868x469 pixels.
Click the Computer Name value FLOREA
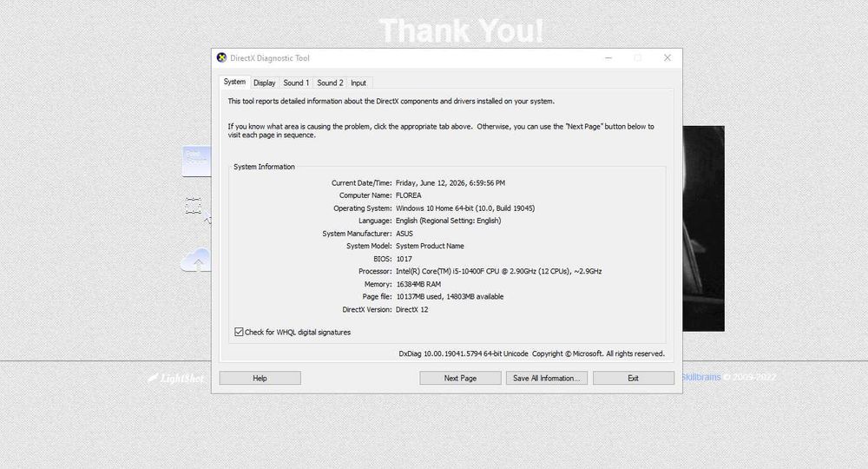click(x=409, y=195)
